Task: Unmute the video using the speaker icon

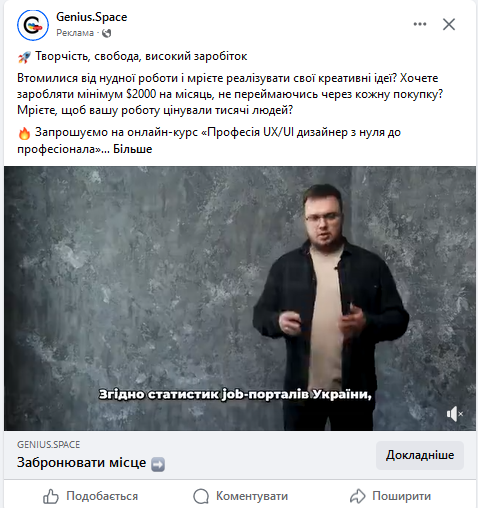Action: (x=454, y=414)
